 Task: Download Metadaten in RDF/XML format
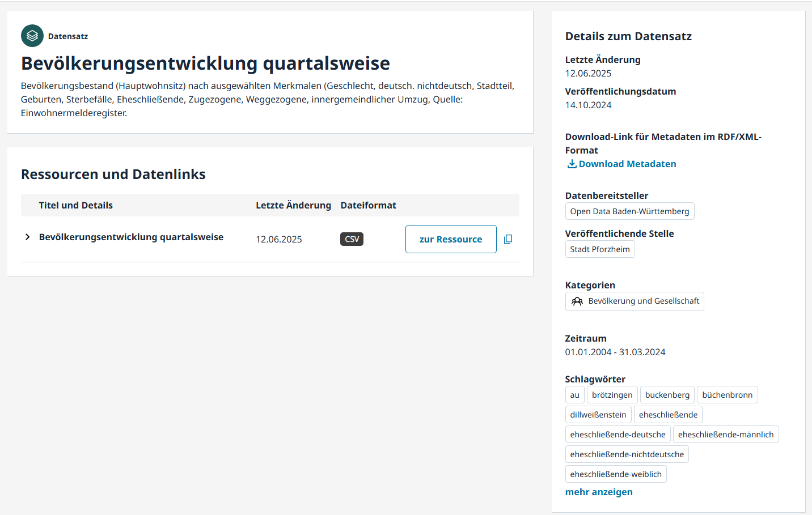[x=627, y=164]
